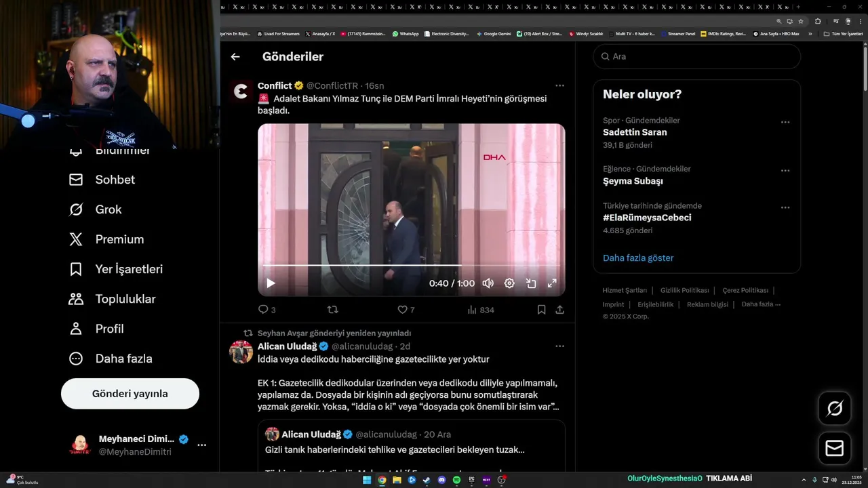Open Discord from the taskbar
This screenshot has width=868, height=488.
441,480
